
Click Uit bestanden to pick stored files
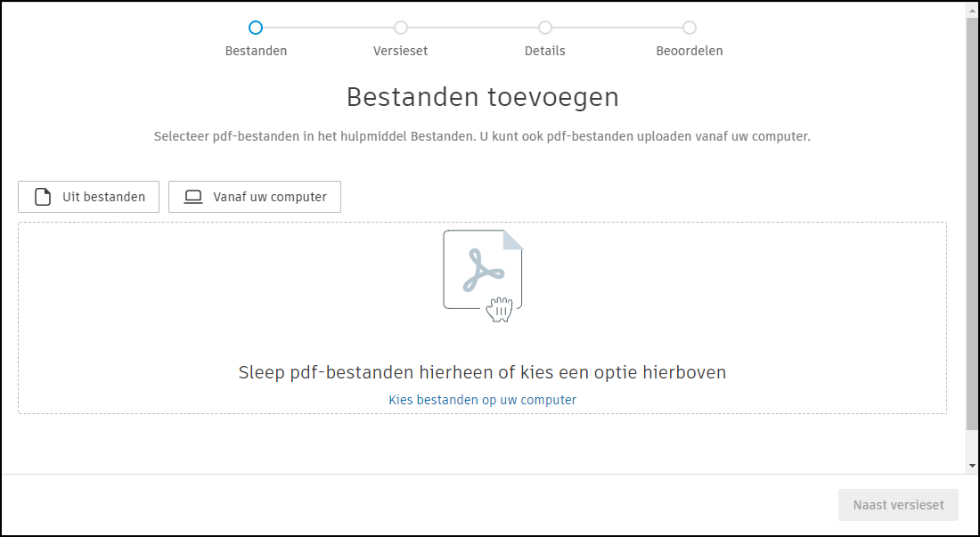[x=88, y=197]
